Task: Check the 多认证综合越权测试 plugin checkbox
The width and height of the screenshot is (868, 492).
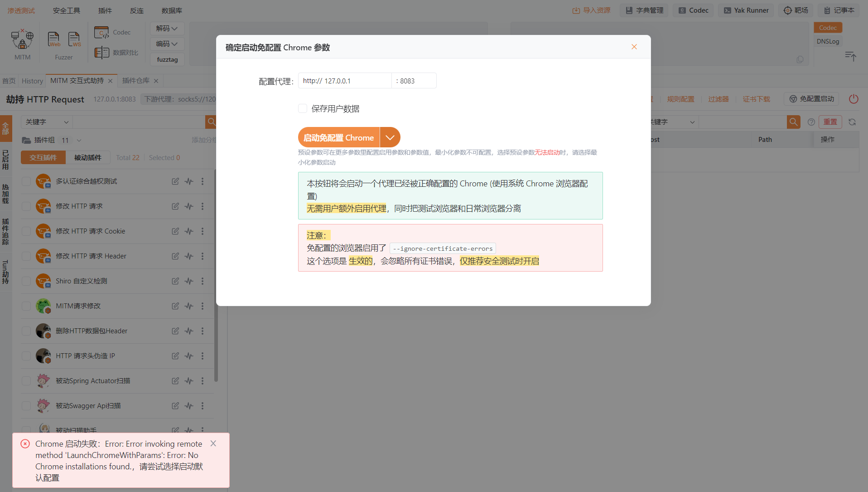Action: 26,181
